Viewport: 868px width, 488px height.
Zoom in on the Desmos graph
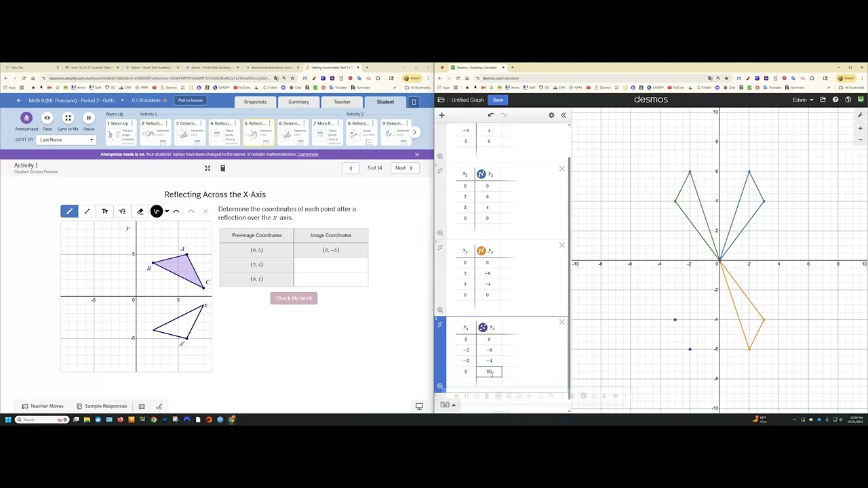861,128
